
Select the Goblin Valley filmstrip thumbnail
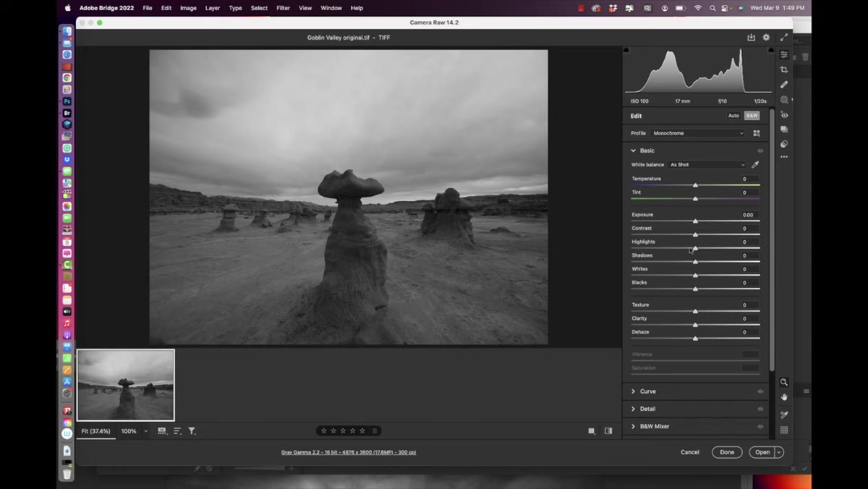126,385
